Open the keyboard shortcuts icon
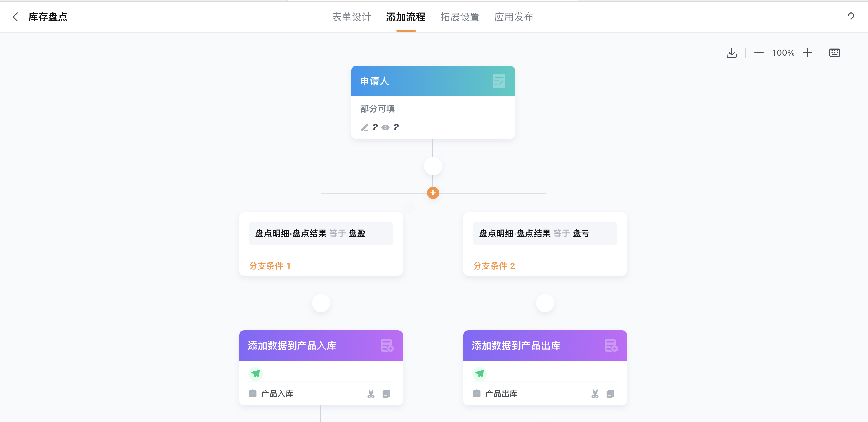The height and width of the screenshot is (422, 868). pos(834,53)
